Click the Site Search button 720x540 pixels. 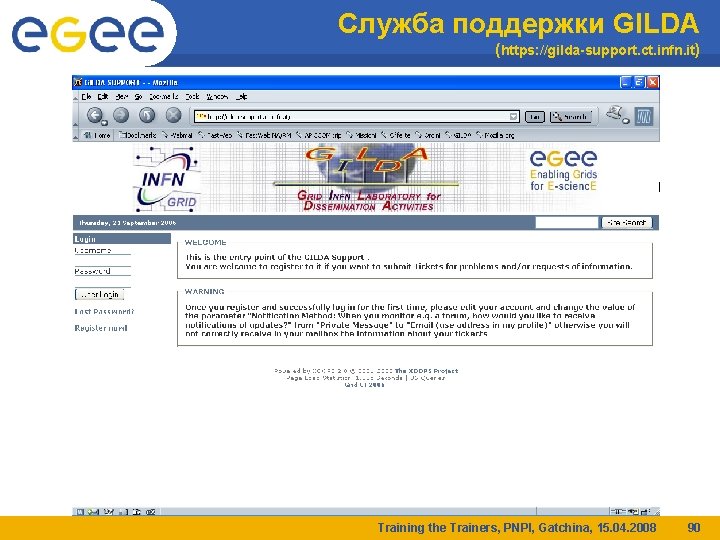pyautogui.click(x=627, y=223)
